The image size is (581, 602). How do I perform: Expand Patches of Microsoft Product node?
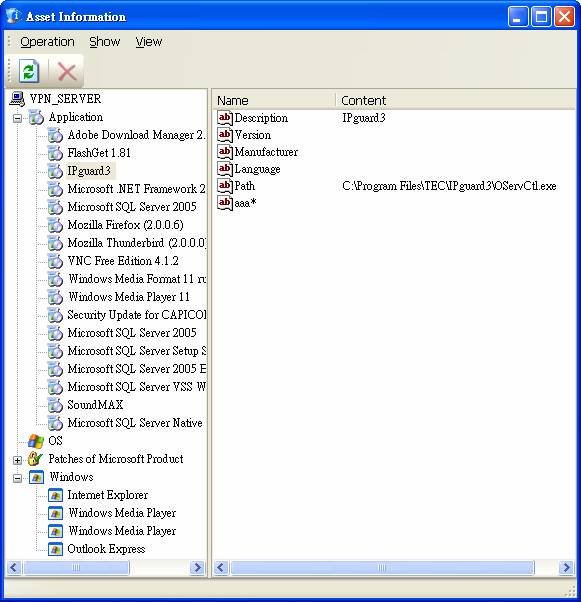click(x=17, y=460)
